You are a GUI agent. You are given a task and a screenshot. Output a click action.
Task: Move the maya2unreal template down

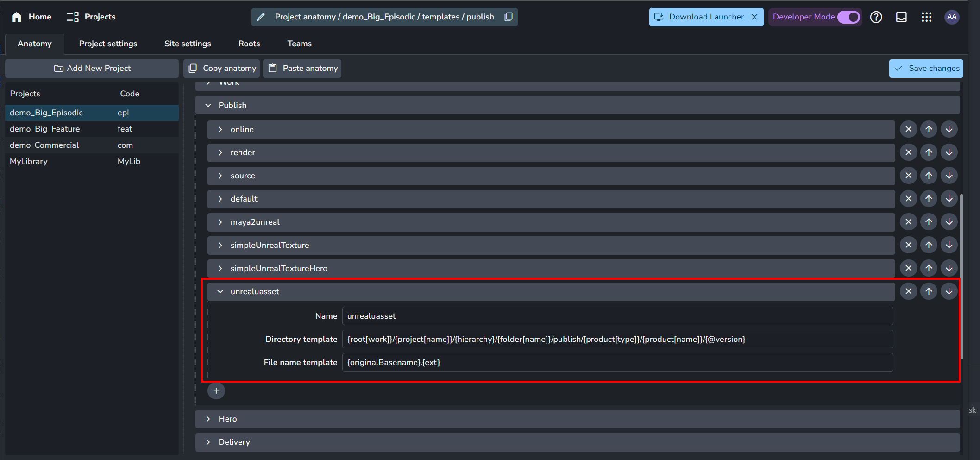point(949,222)
